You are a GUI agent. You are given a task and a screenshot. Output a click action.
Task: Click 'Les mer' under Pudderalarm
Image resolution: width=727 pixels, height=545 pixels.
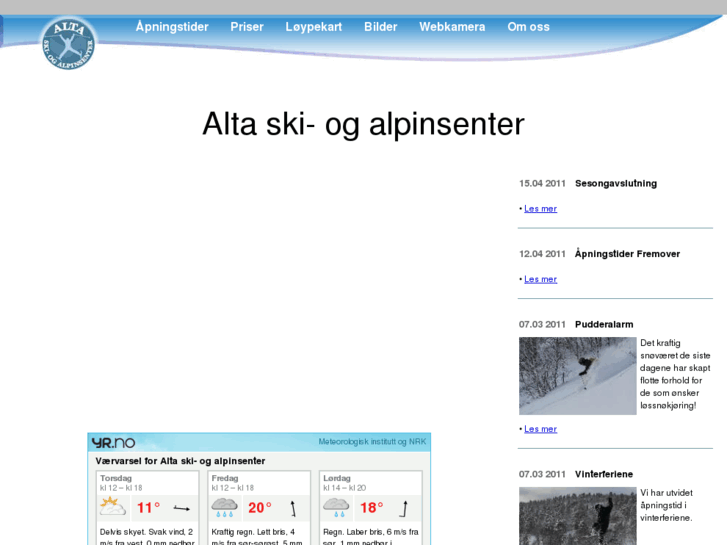[x=540, y=429]
